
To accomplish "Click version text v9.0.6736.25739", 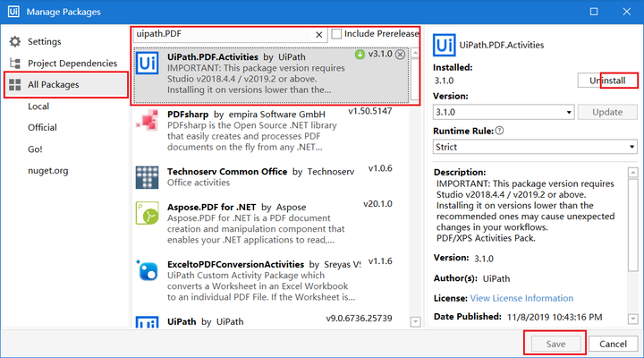I will click(359, 319).
